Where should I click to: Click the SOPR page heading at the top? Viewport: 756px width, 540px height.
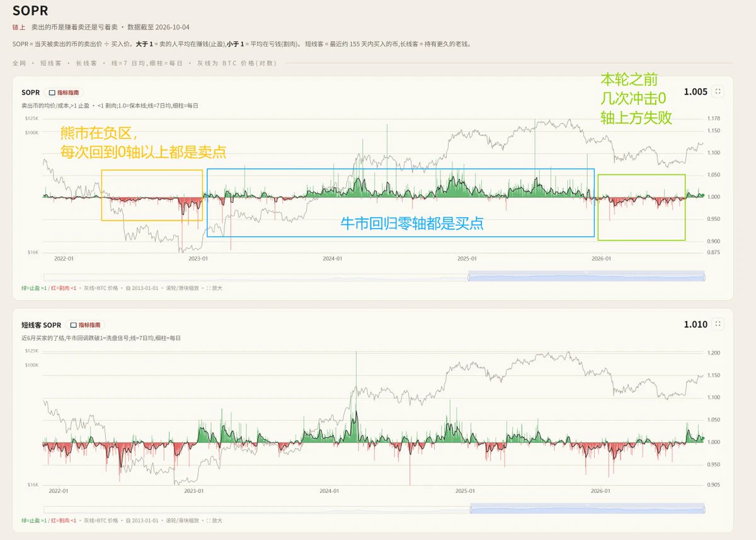point(30,11)
